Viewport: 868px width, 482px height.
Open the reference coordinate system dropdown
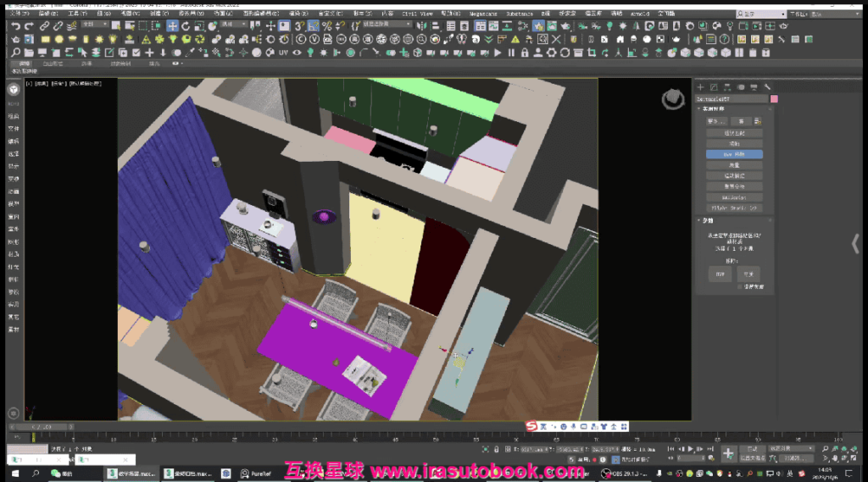[x=233, y=25]
